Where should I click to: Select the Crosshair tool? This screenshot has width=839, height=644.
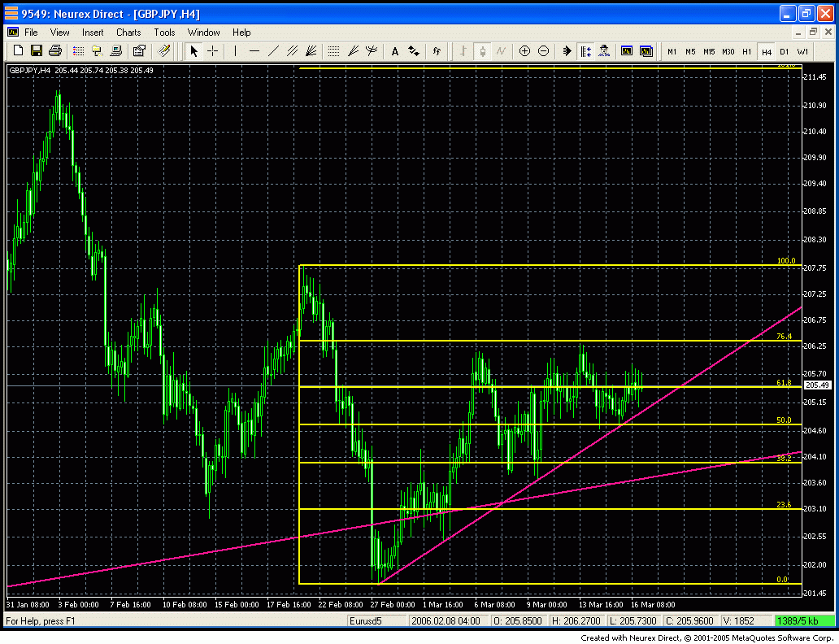click(213, 51)
